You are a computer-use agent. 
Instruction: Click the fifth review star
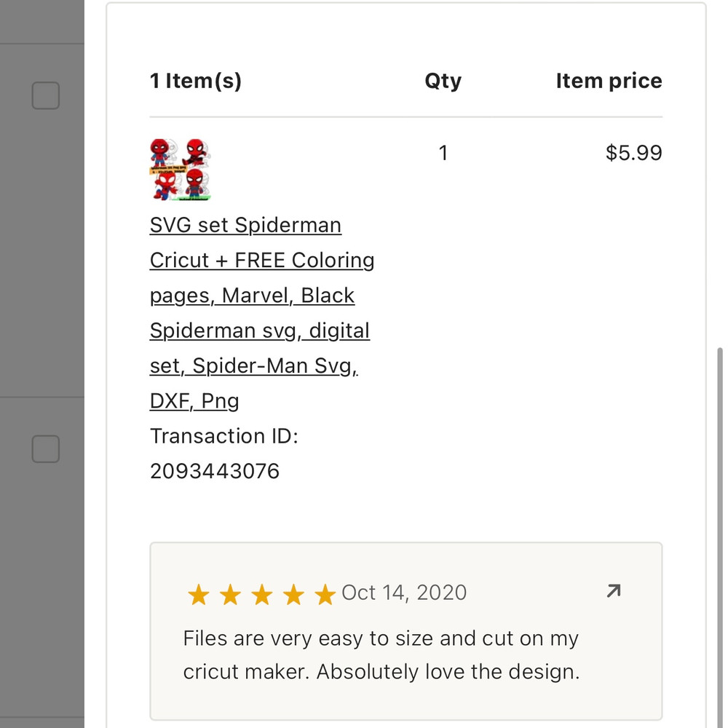pyautogui.click(x=325, y=596)
